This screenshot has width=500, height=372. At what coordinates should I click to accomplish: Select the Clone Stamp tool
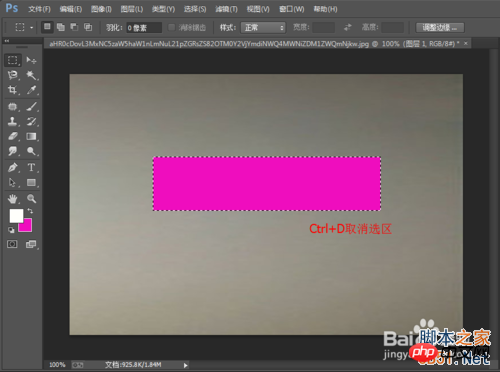click(x=13, y=121)
